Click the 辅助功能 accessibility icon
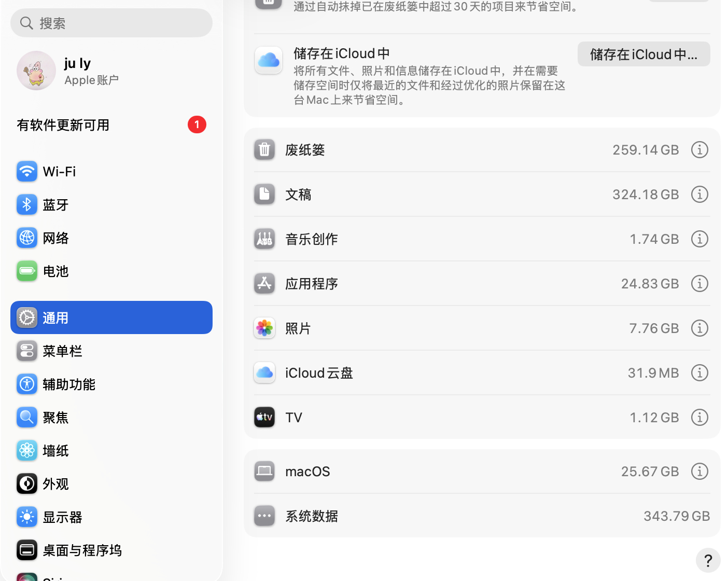Viewport: 728px width, 581px height. (27, 384)
